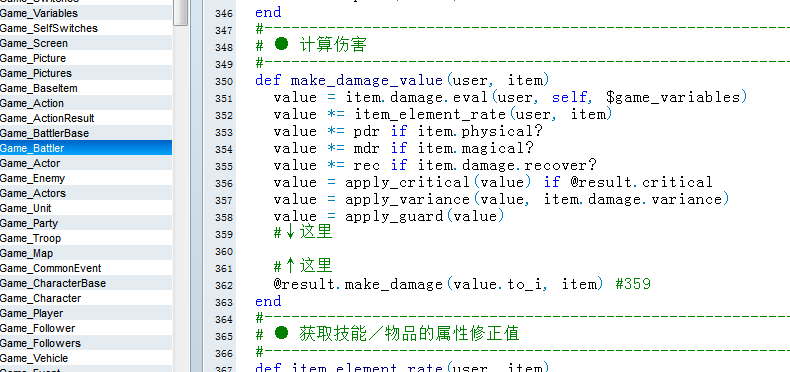Click the @result.make_damage line
The image size is (790, 372).
[438, 284]
